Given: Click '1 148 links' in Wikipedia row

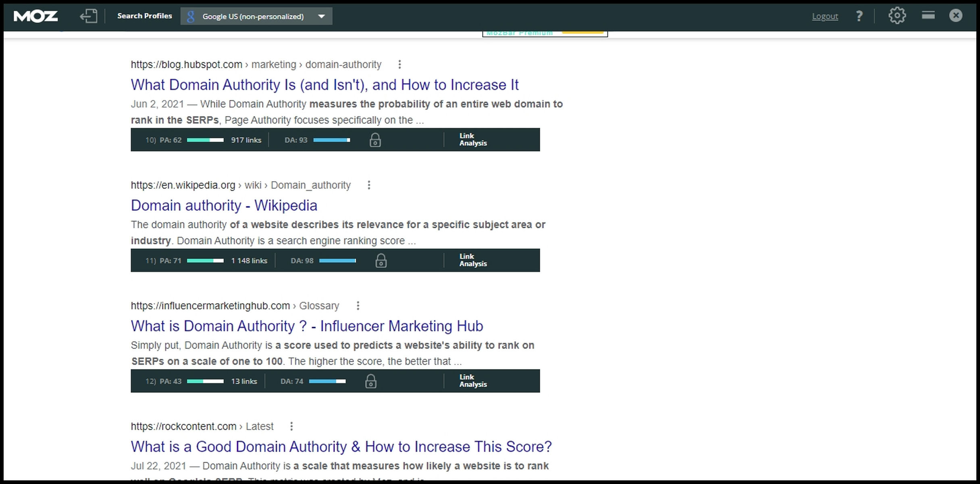Looking at the screenshot, I should click(x=249, y=261).
